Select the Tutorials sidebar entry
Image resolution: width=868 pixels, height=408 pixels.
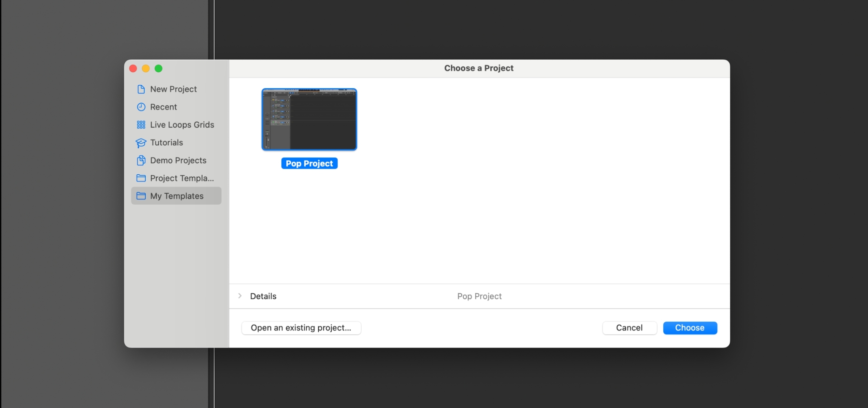point(166,142)
